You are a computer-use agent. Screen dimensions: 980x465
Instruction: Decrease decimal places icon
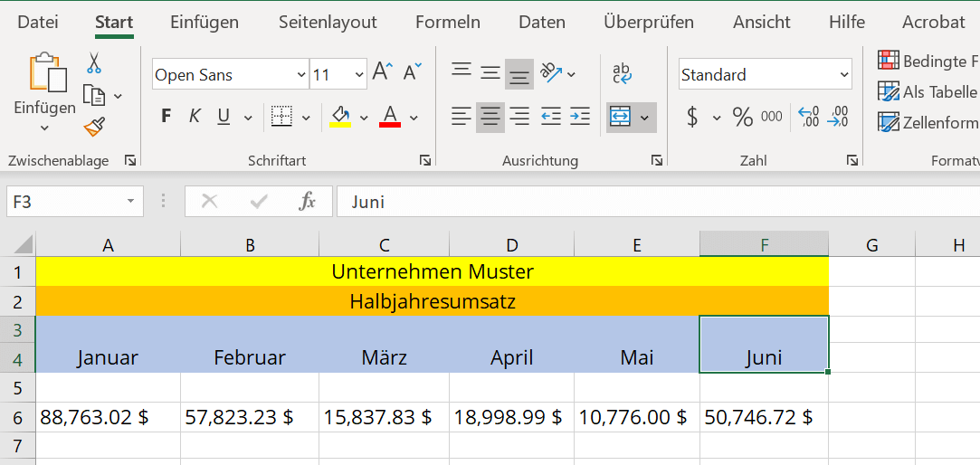click(838, 117)
